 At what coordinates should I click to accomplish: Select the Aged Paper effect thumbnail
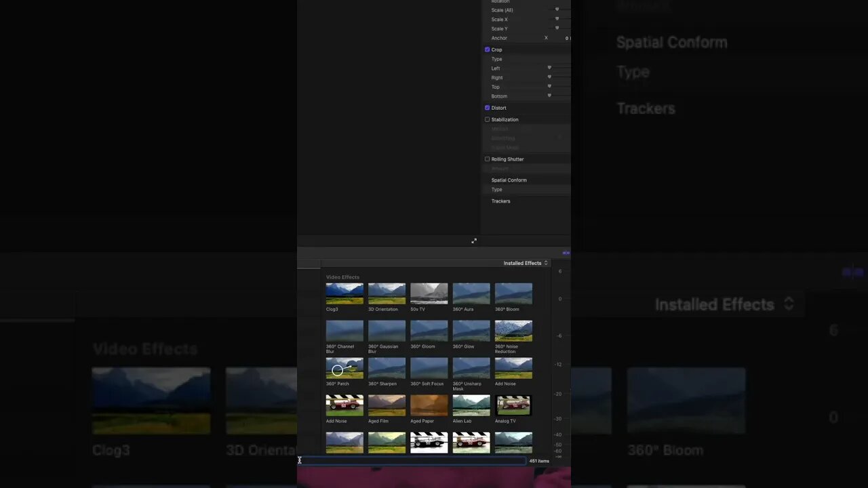429,405
